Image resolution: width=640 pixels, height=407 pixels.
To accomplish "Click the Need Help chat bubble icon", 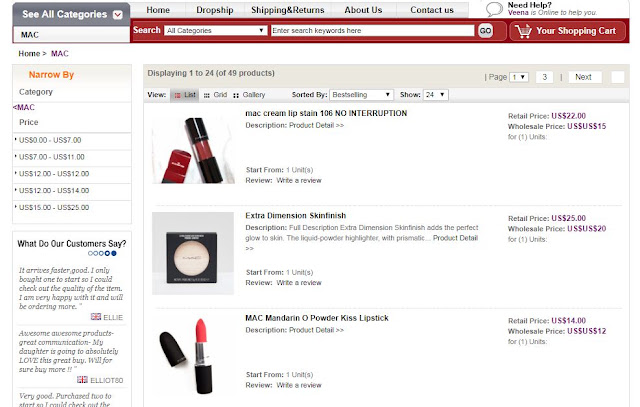I will point(494,9).
